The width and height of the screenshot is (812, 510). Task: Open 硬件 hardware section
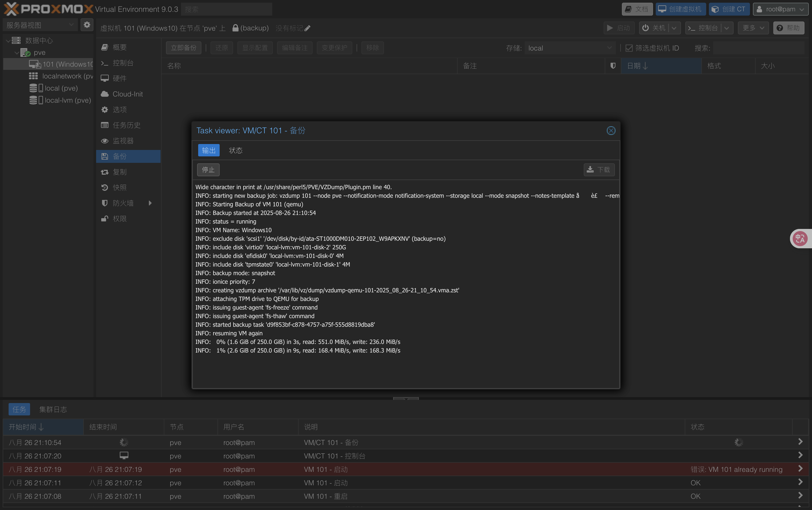tap(128, 78)
